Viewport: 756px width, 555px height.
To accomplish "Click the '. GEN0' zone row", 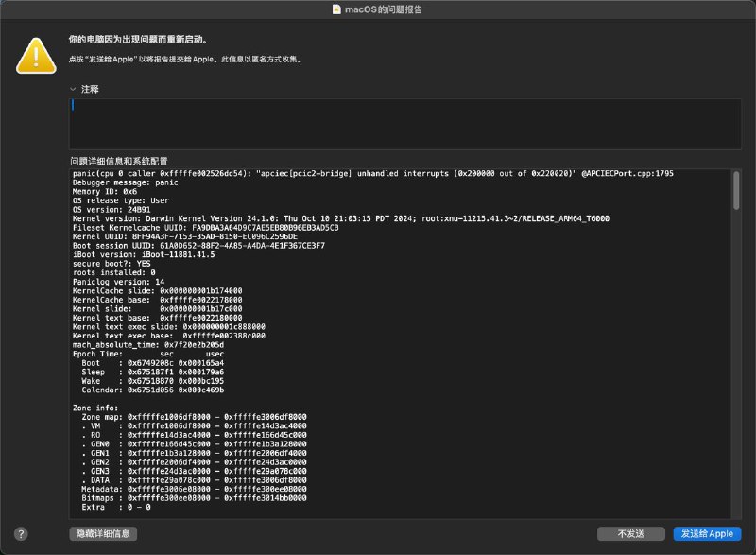I will [194, 444].
